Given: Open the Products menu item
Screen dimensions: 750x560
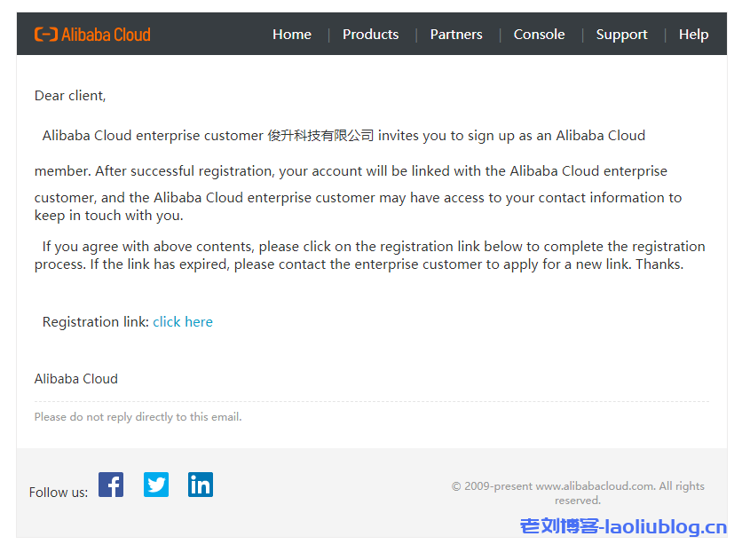Looking at the screenshot, I should [x=370, y=35].
